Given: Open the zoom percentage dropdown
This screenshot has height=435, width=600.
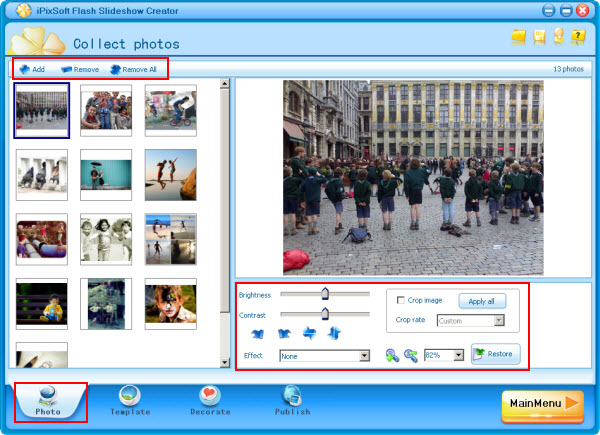Looking at the screenshot, I should (x=458, y=355).
